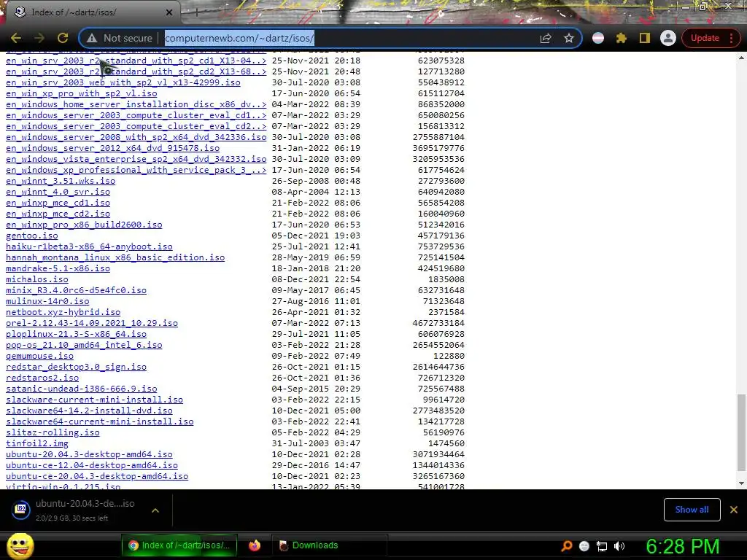This screenshot has width=747, height=560.
Task: Click mulinux-14r0.iso link
Action: point(47,301)
